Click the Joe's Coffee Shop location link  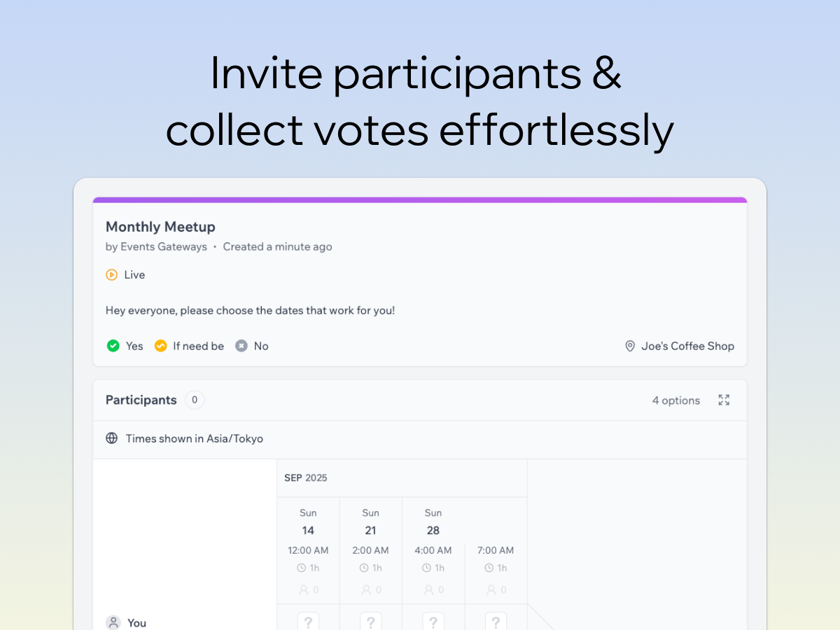pyautogui.click(x=687, y=346)
